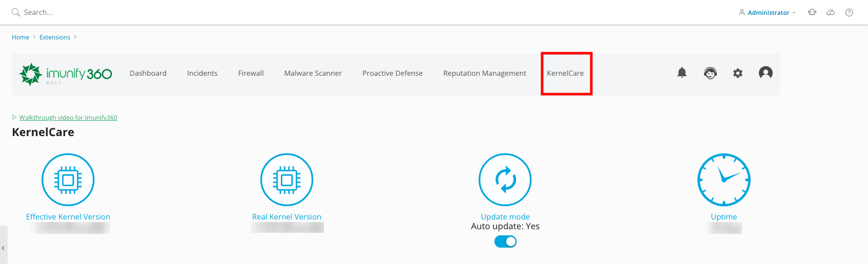Open the Administrator account dropdown

pyautogui.click(x=767, y=12)
